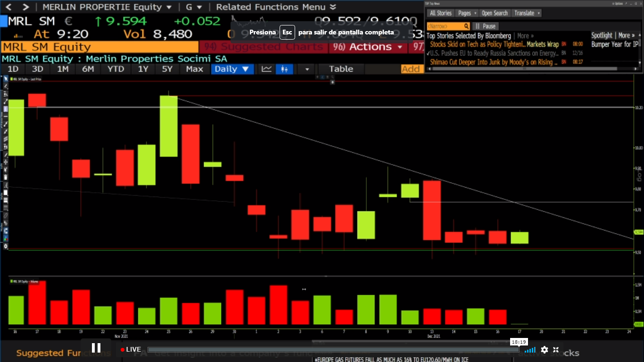Viewport: 644px width, 362px height.
Task: Delete annotation with the trash icon
Action: click(x=5, y=177)
